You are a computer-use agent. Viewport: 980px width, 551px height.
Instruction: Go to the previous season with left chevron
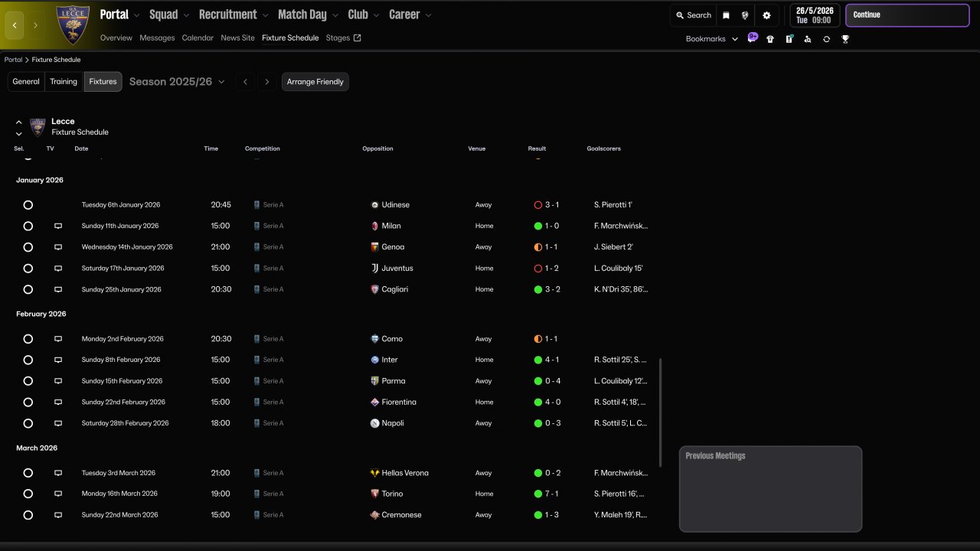click(x=245, y=82)
